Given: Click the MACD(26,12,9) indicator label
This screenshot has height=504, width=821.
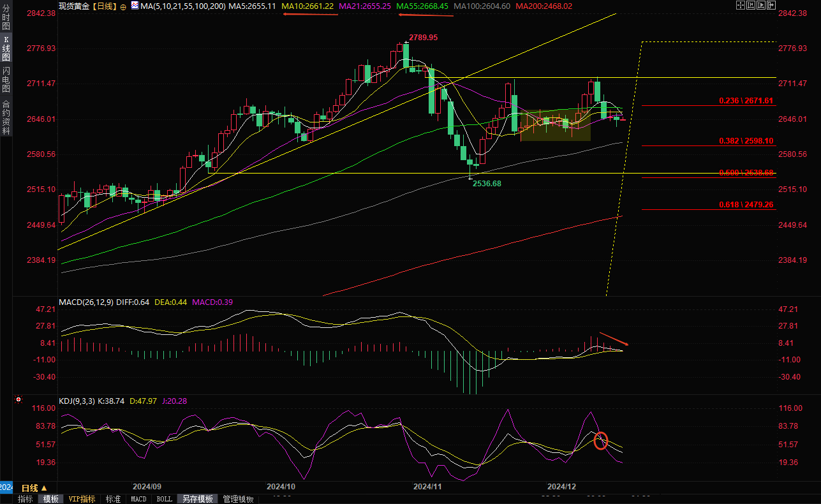Looking at the screenshot, I should [86, 302].
